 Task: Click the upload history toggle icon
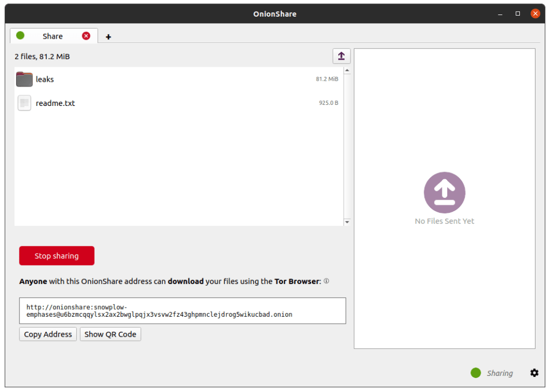(x=341, y=56)
